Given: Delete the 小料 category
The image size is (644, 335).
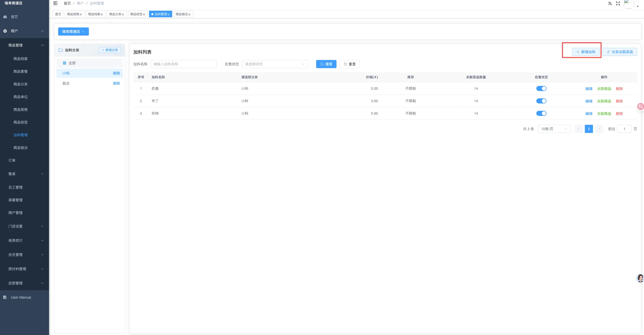Looking at the screenshot, I should [116, 73].
